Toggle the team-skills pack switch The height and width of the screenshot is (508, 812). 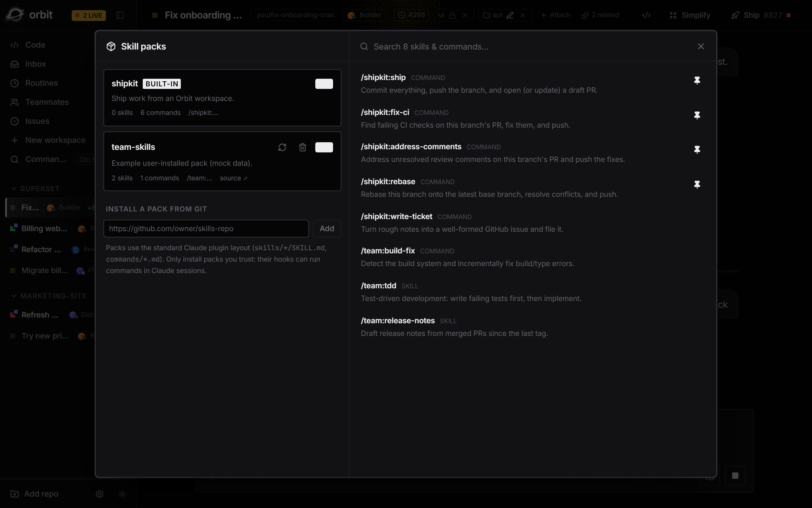[324, 147]
